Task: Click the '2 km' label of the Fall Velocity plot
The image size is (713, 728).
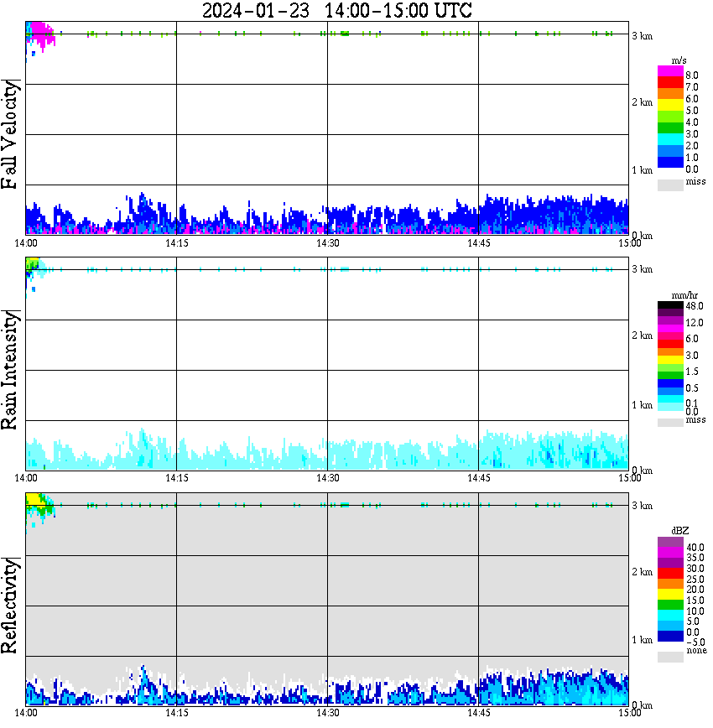Action: [642, 102]
